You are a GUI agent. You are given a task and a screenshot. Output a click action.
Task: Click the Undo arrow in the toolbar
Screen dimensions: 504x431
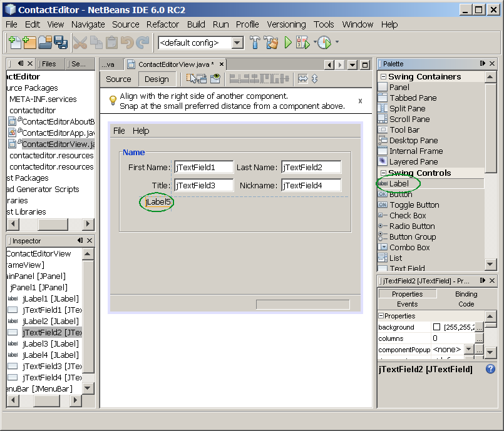coord(127,43)
